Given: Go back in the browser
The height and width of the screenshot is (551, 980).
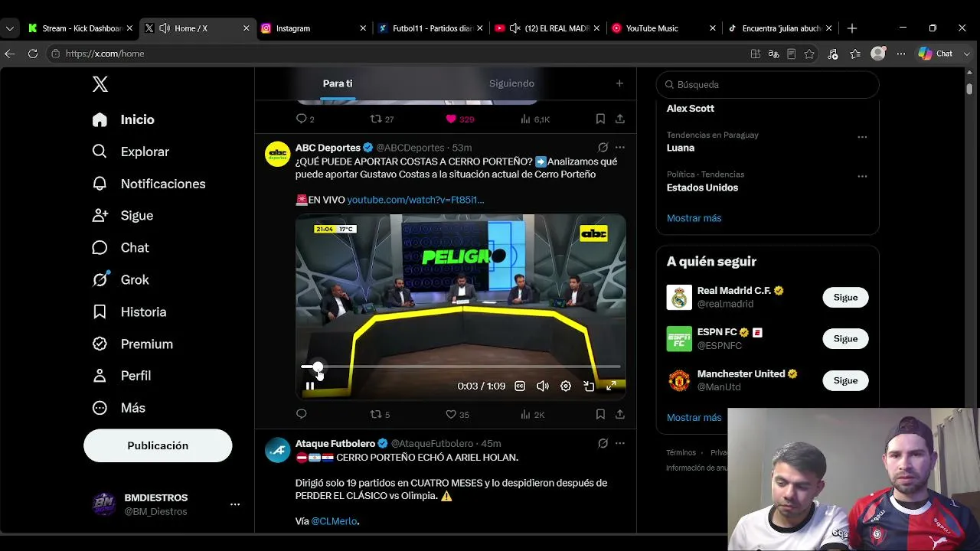Looking at the screenshot, I should (10, 54).
